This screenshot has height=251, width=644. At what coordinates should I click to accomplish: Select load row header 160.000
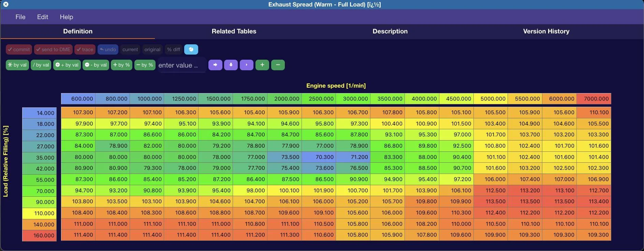pyautogui.click(x=39, y=235)
